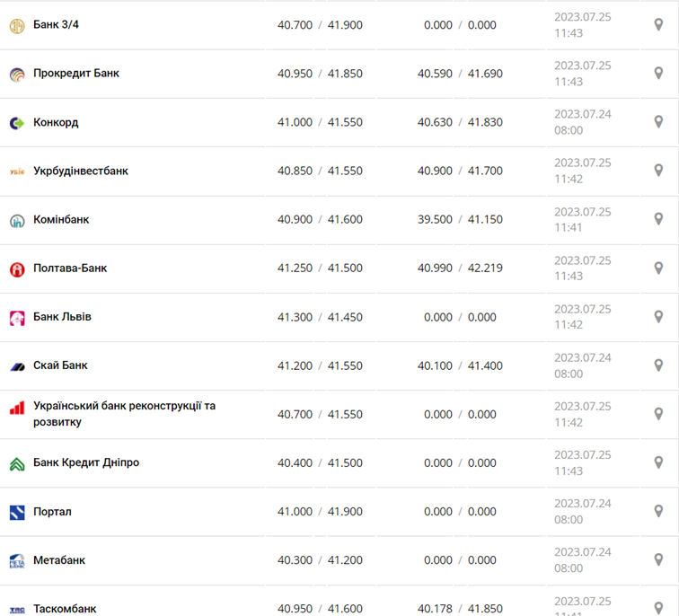The height and width of the screenshot is (616, 679).
Task: Click Полтава-Банк rate 41.250 / 41.500
Action: [x=320, y=268]
